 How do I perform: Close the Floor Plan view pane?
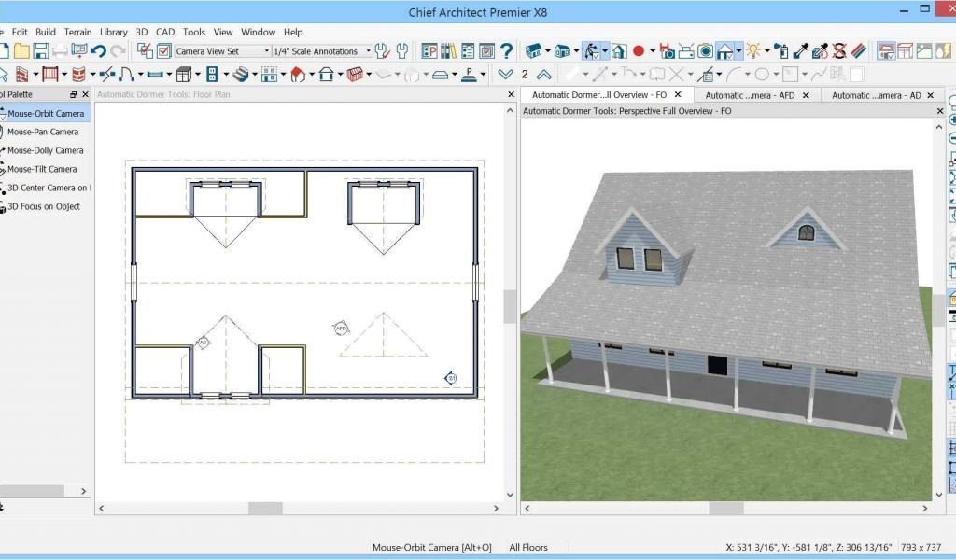tap(511, 95)
